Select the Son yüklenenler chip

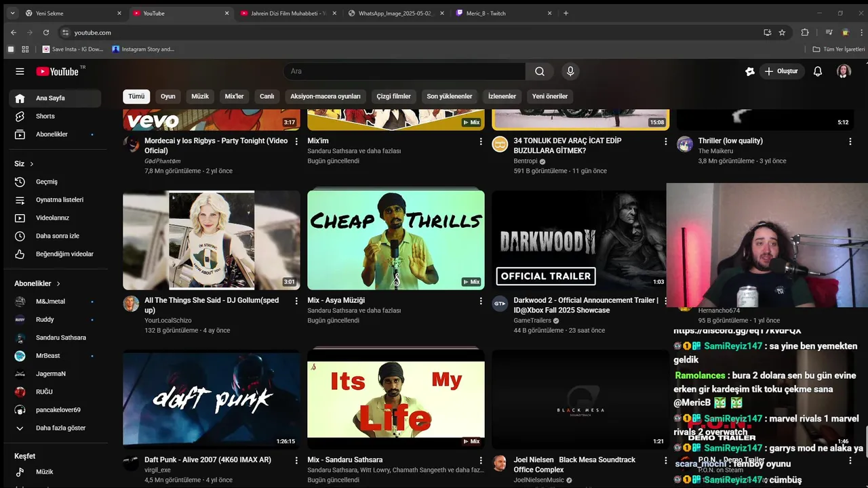coord(450,96)
